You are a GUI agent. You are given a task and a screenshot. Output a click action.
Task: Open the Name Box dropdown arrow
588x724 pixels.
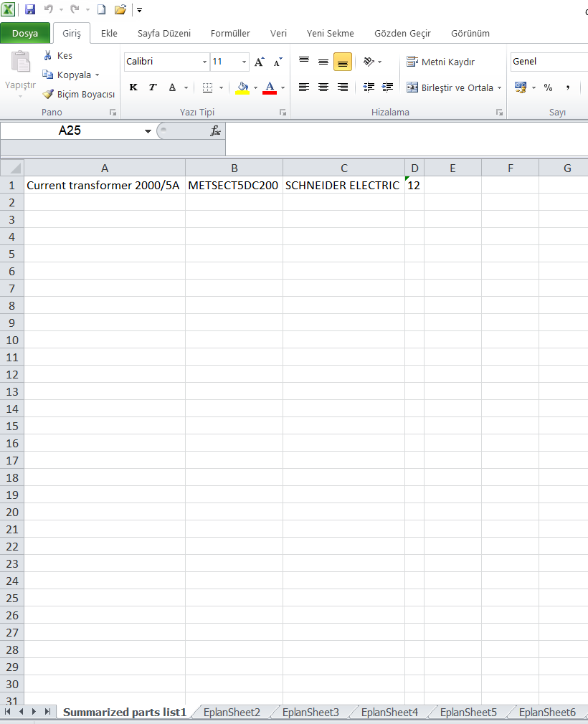(x=148, y=131)
